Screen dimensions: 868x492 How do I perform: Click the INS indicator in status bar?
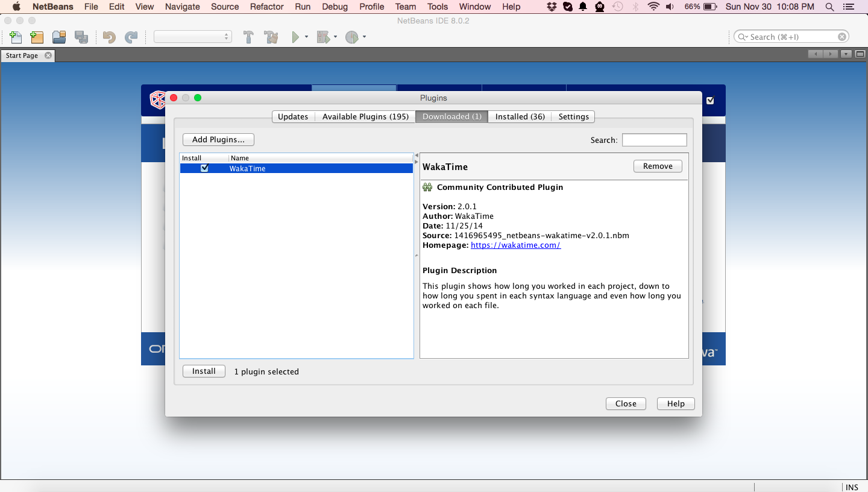click(x=852, y=487)
